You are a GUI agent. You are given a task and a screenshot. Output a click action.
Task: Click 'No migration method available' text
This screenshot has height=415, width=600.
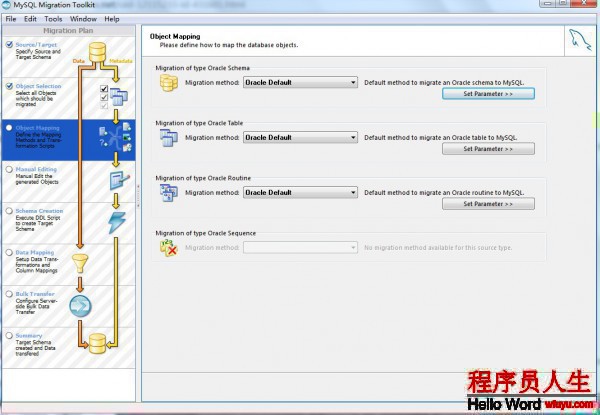(438, 248)
